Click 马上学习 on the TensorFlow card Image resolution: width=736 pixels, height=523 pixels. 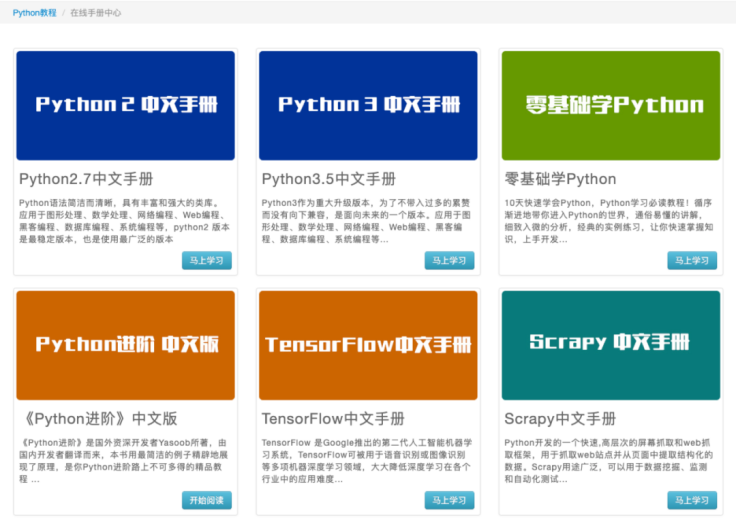(449, 500)
